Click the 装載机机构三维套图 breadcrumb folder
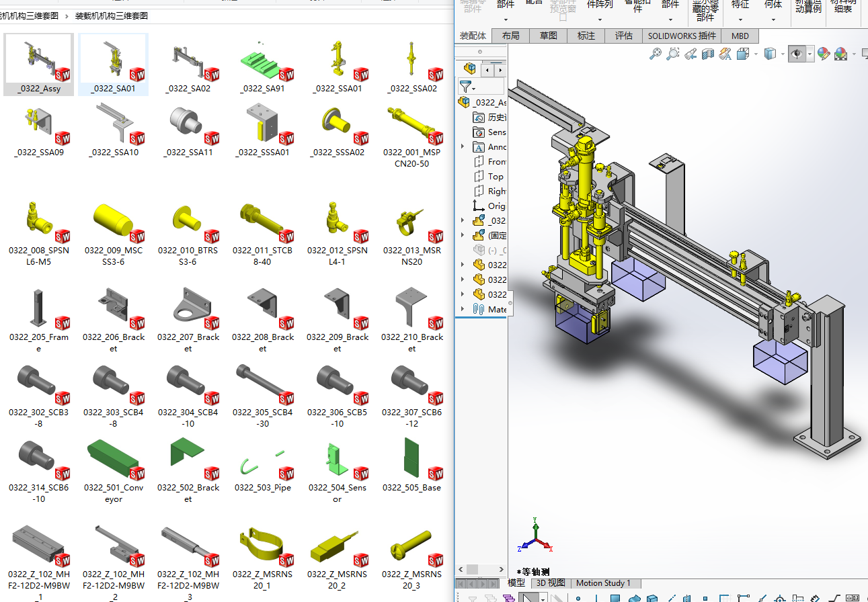Image resolution: width=868 pixels, height=602 pixels. pyautogui.click(x=111, y=15)
